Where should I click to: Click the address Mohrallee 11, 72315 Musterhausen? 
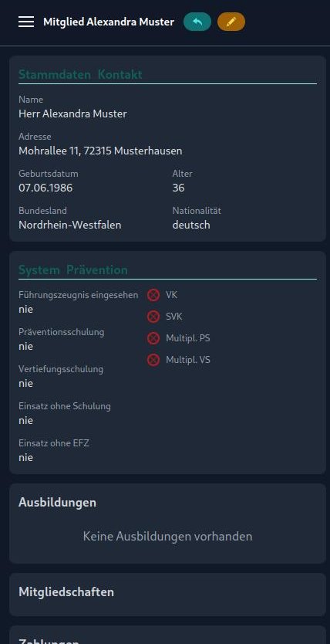100,151
